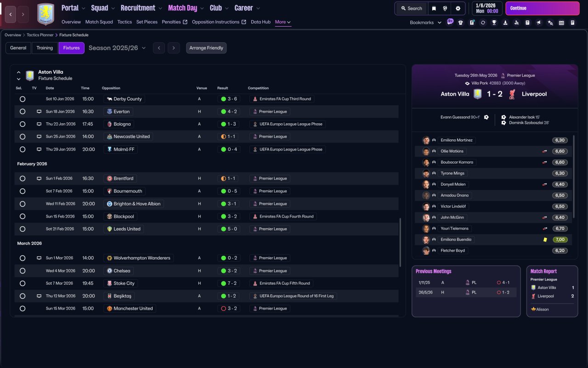The width and height of the screenshot is (588, 368).
Task: Click the megaphone icon in bookmarks bar
Action: click(x=539, y=23)
